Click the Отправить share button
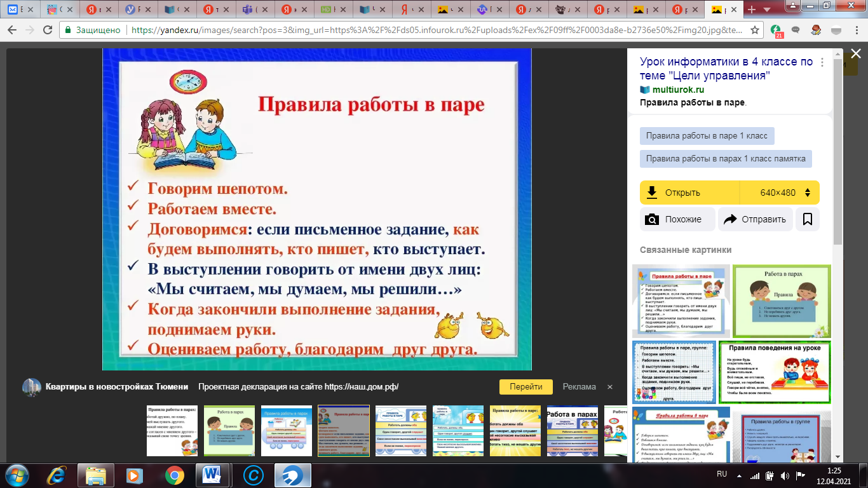The height and width of the screenshot is (488, 868). tap(756, 219)
